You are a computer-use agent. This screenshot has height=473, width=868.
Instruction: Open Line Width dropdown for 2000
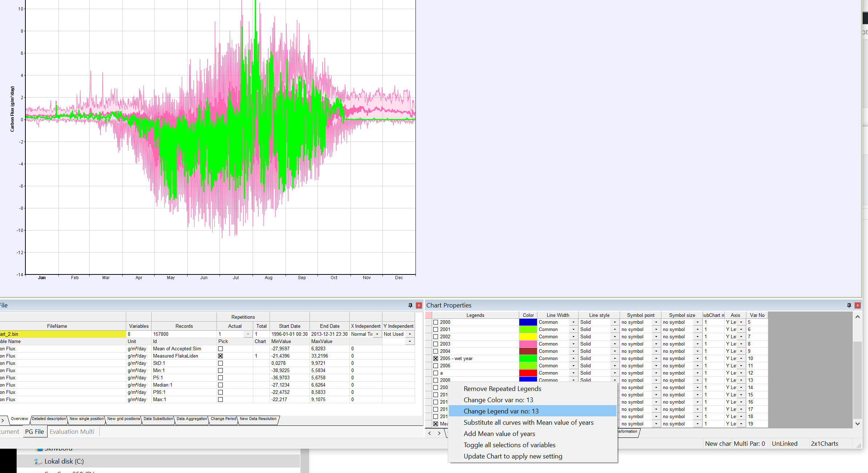click(573, 322)
